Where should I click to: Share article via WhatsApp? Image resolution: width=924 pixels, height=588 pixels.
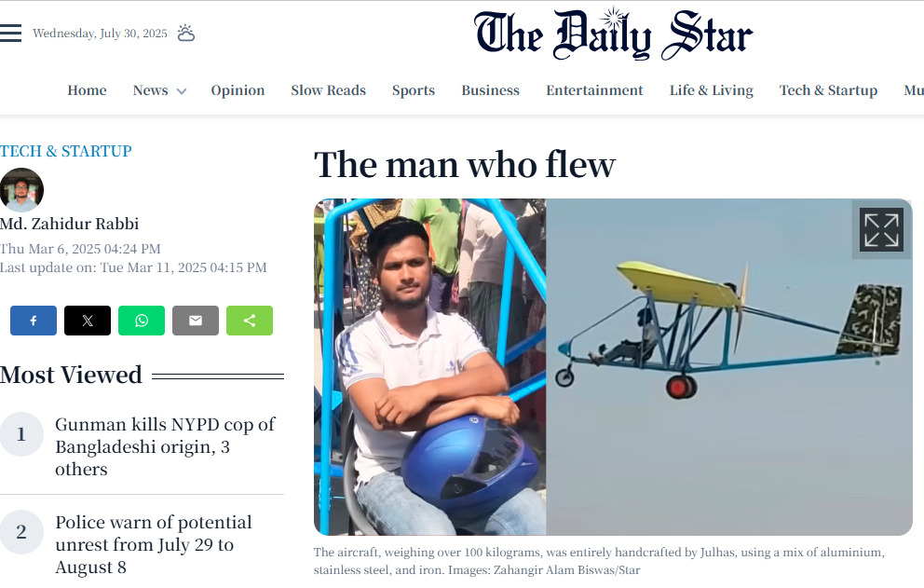click(x=142, y=321)
